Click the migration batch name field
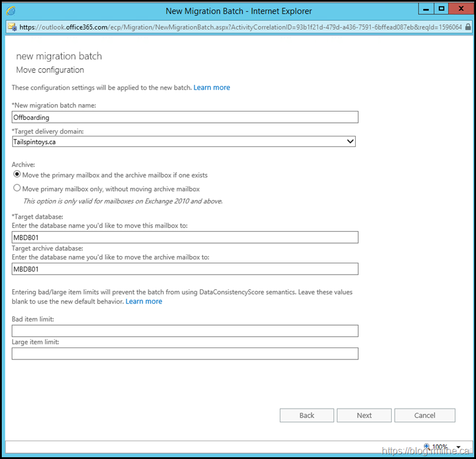 (x=185, y=117)
